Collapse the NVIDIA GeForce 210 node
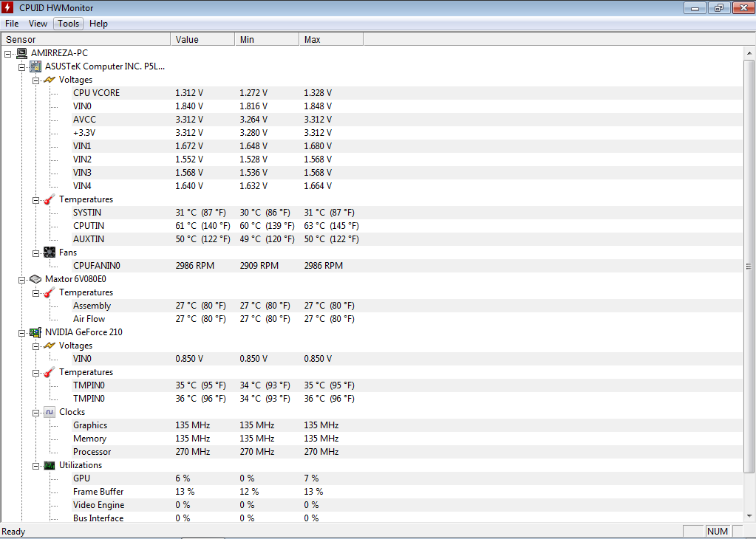Image resolution: width=756 pixels, height=539 pixels. [21, 333]
